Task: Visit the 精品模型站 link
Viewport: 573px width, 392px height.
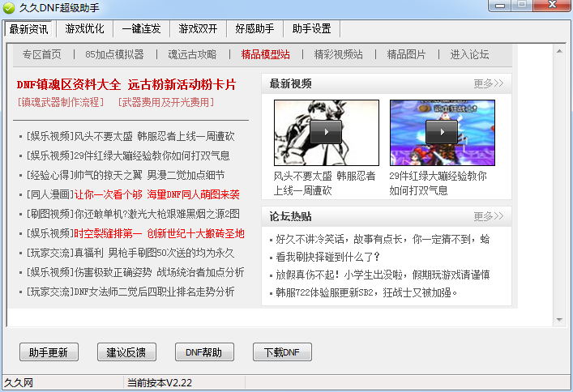Action: [266, 55]
